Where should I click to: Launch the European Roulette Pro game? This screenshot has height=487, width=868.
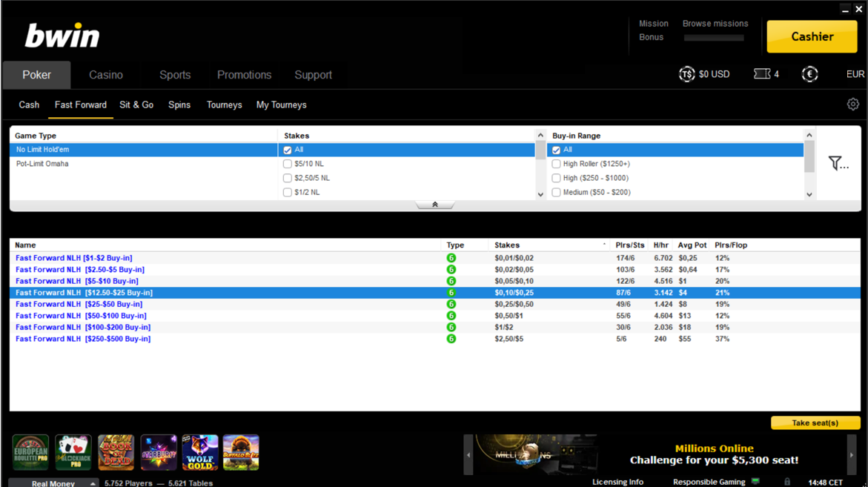click(x=30, y=452)
